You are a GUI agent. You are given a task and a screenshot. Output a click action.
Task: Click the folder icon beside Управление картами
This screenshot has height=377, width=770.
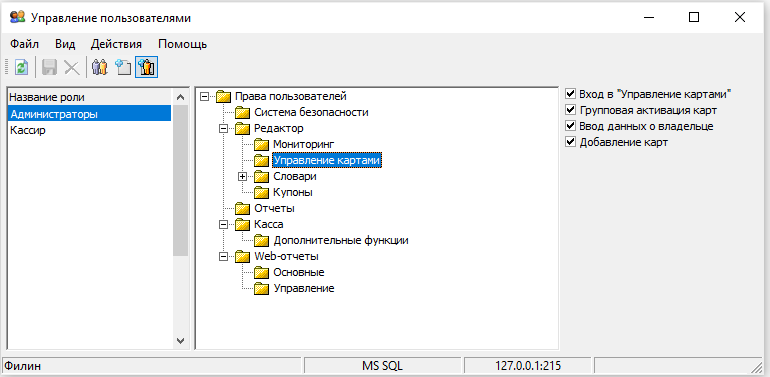(261, 161)
